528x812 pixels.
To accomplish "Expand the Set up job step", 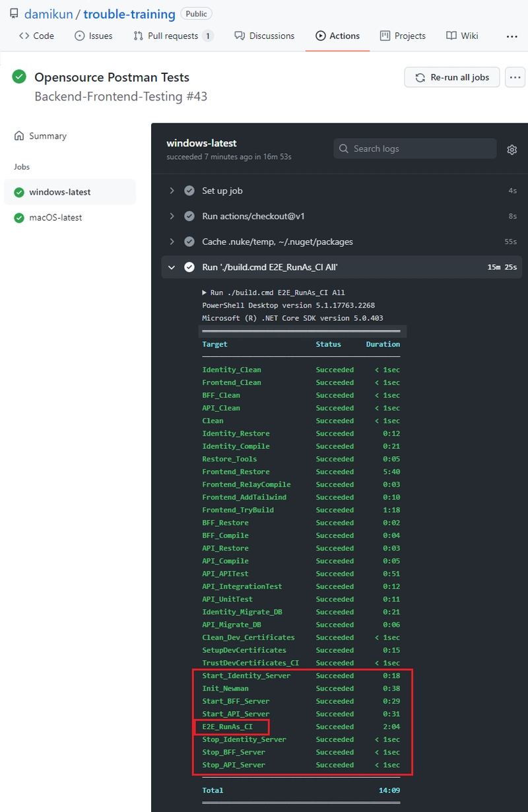I will tap(172, 191).
